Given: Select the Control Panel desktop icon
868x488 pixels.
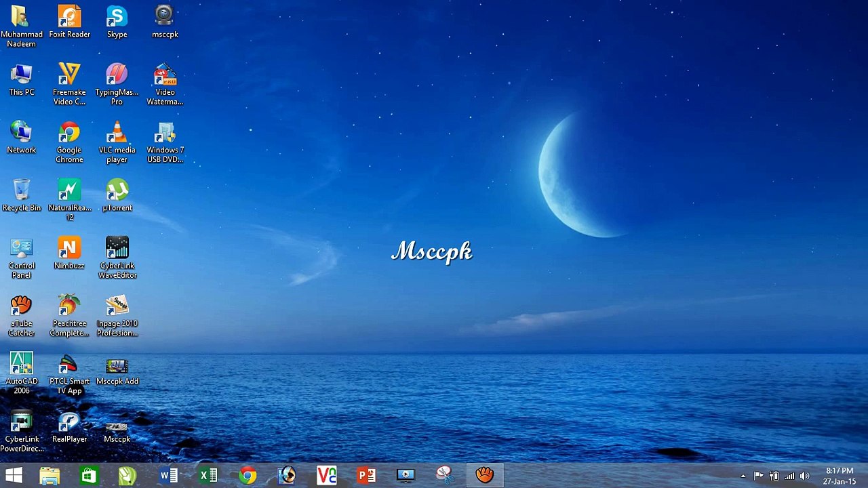Looking at the screenshot, I should [22, 258].
